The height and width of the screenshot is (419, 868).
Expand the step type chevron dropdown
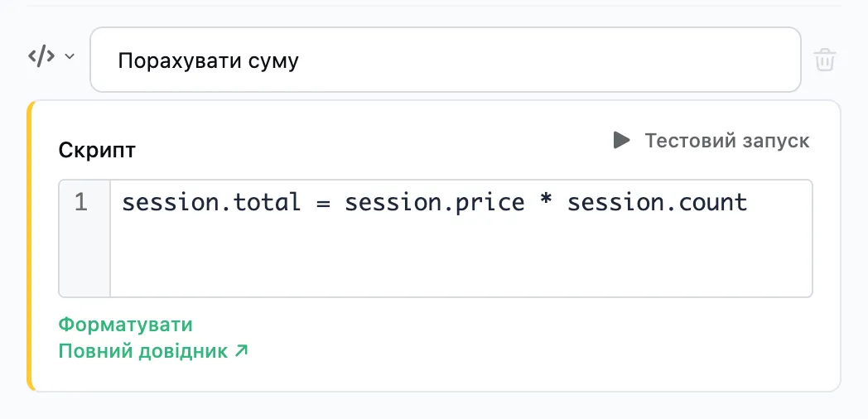[x=70, y=56]
